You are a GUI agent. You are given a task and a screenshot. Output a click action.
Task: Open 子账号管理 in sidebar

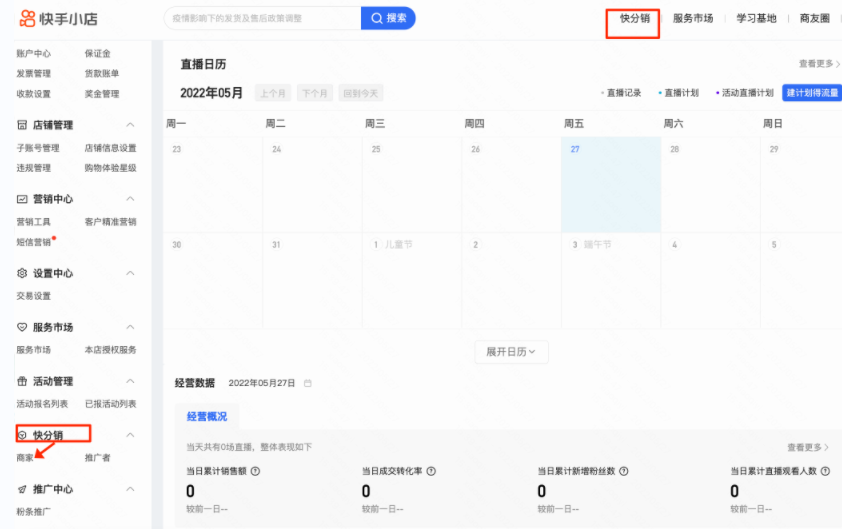click(x=38, y=148)
